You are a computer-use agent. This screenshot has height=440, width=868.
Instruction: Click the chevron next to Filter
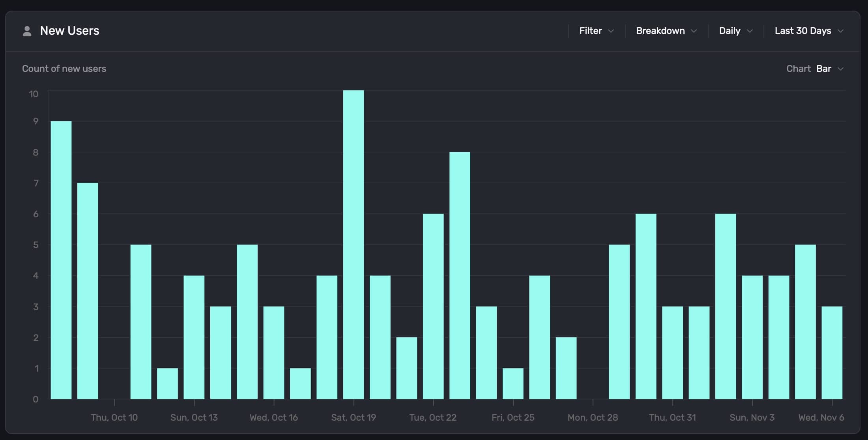coord(611,31)
